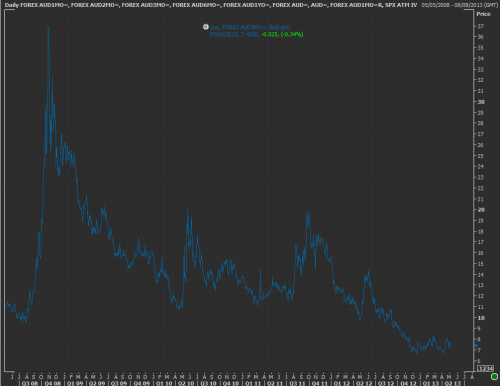Click the green status circle at bottom right

click(x=494, y=376)
